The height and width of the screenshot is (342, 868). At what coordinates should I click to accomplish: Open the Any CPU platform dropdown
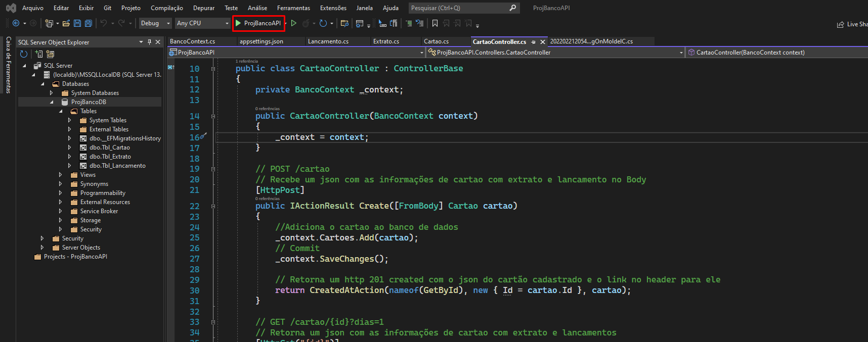coord(202,23)
